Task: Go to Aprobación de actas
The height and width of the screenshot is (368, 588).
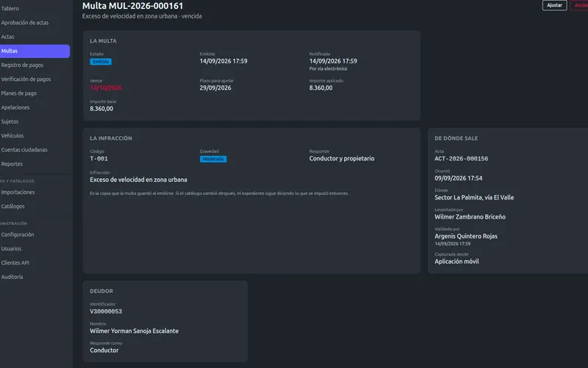Action: pos(25,23)
